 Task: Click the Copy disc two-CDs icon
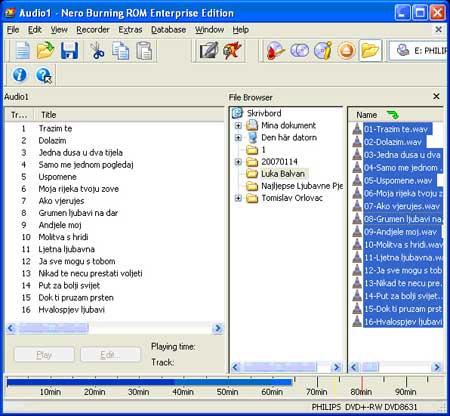click(299, 51)
